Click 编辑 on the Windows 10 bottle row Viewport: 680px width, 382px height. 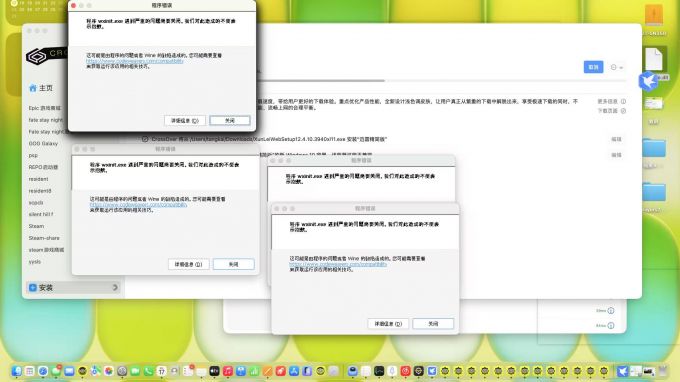point(616,155)
